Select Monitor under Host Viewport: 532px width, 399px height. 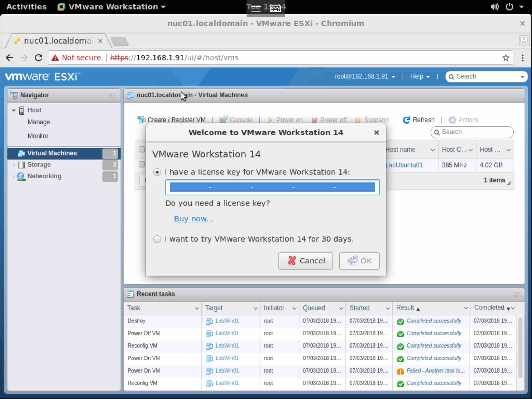point(38,136)
